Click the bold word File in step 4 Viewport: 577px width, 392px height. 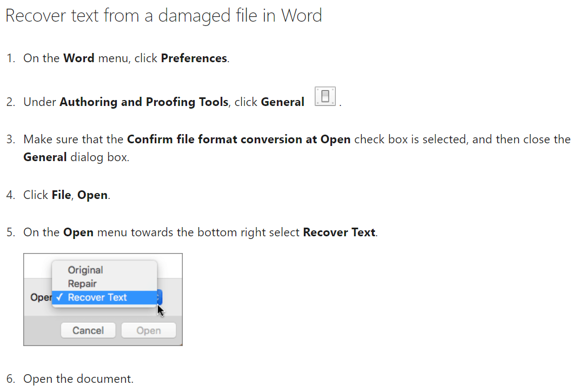click(61, 195)
